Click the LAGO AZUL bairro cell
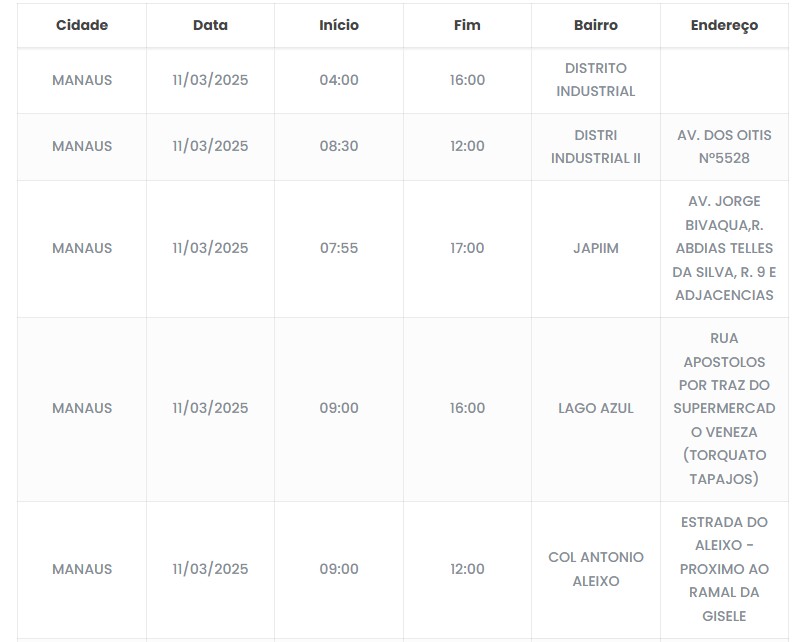808x642 pixels. [596, 408]
